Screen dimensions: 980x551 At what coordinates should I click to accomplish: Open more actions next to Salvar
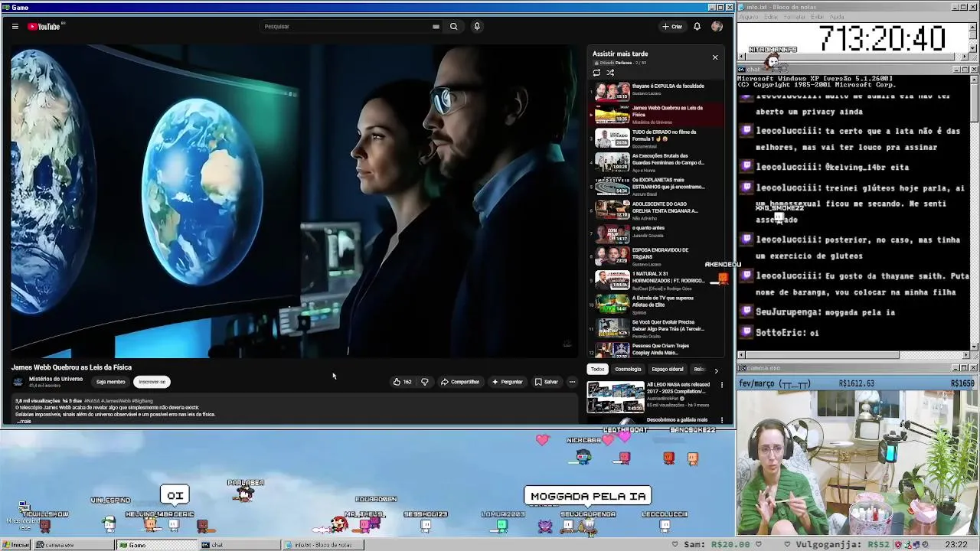tap(572, 382)
